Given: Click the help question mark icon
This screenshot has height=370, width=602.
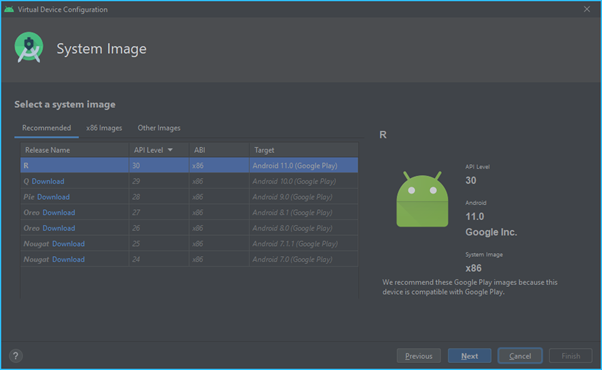Looking at the screenshot, I should [x=16, y=356].
